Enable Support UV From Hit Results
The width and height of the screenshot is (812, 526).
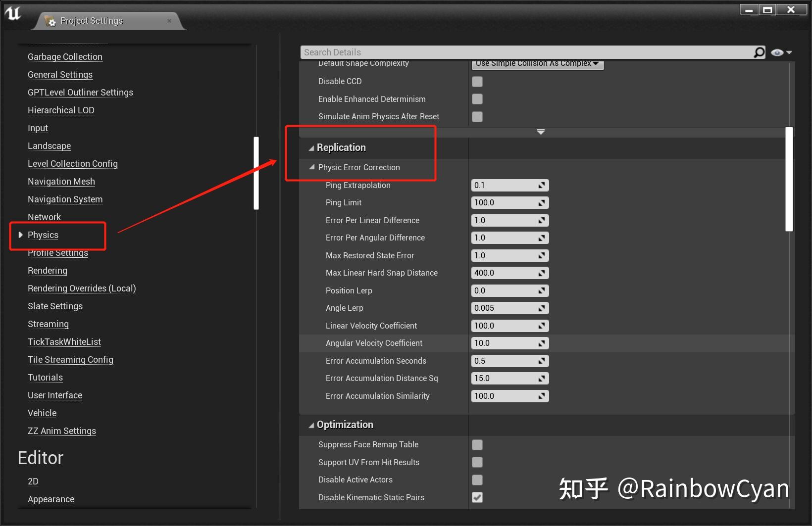477,462
